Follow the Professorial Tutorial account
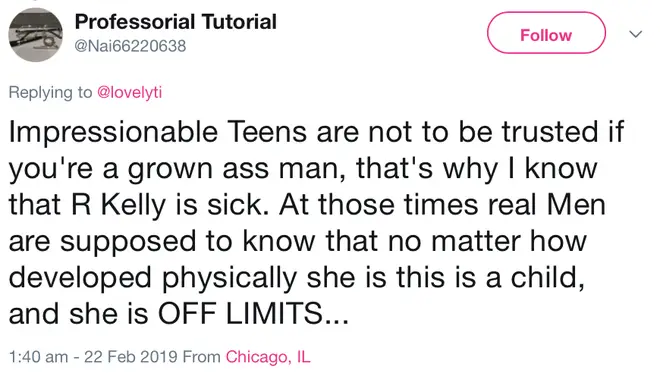660x373 pixels. (546, 33)
